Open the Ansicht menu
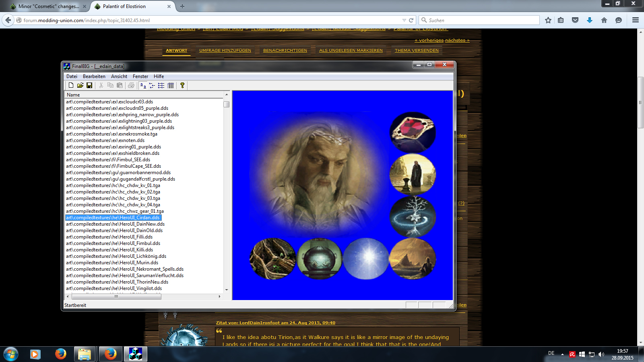Image resolution: width=644 pixels, height=362 pixels. (x=119, y=76)
